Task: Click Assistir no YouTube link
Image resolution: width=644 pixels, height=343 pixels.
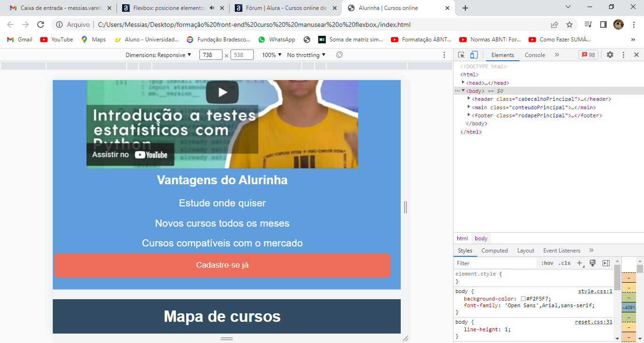Action: (x=130, y=155)
